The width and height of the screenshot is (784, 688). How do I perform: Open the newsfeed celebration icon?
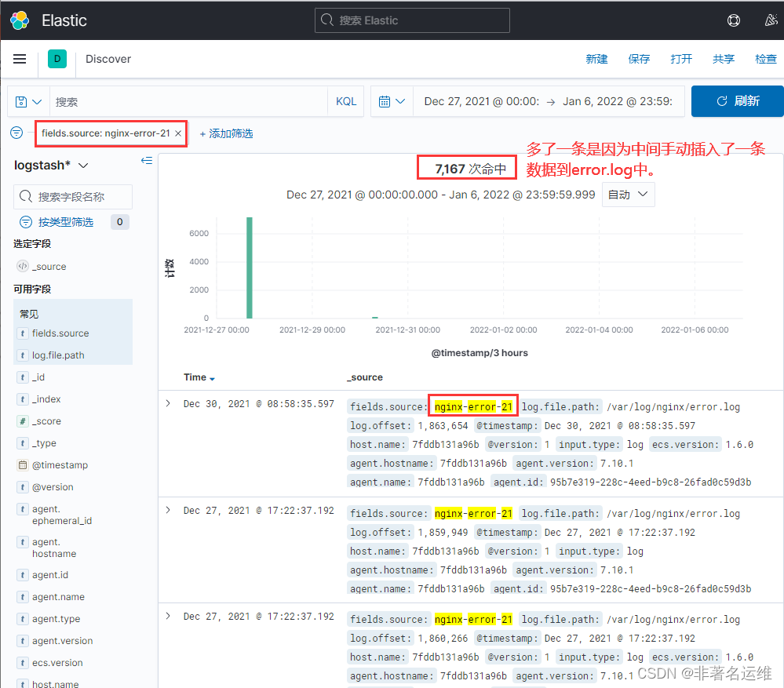(x=771, y=20)
